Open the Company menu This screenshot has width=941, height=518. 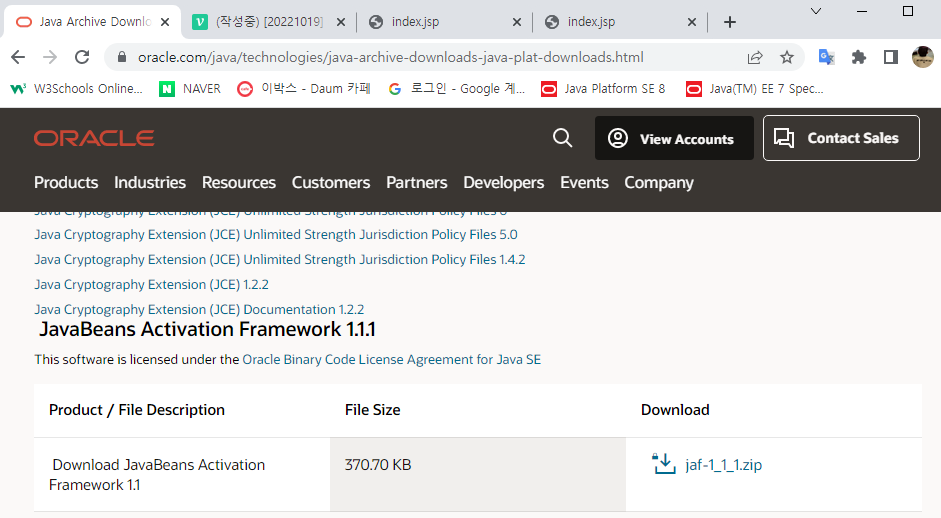(x=659, y=182)
